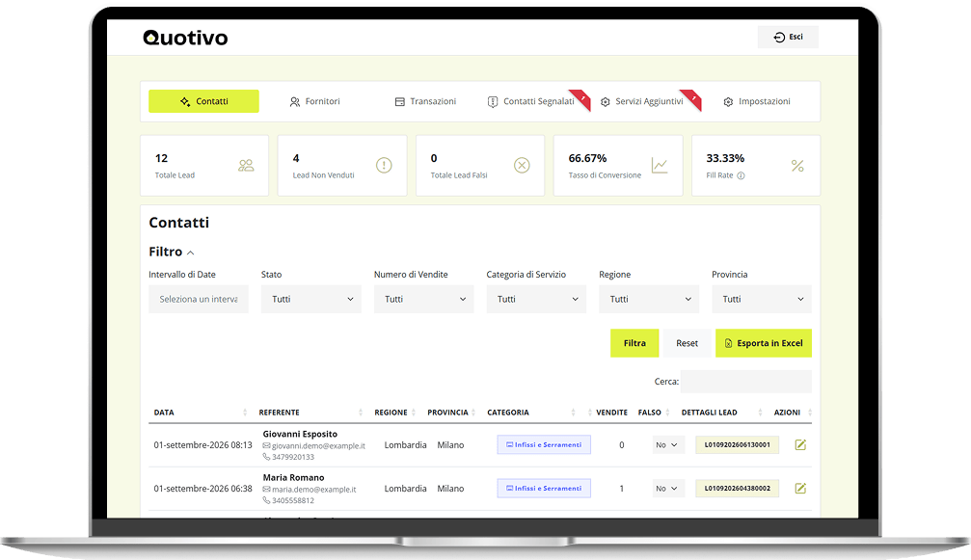Click the edit icon for Maria Romano
Viewport: 971px width, 560px height.
pos(800,489)
